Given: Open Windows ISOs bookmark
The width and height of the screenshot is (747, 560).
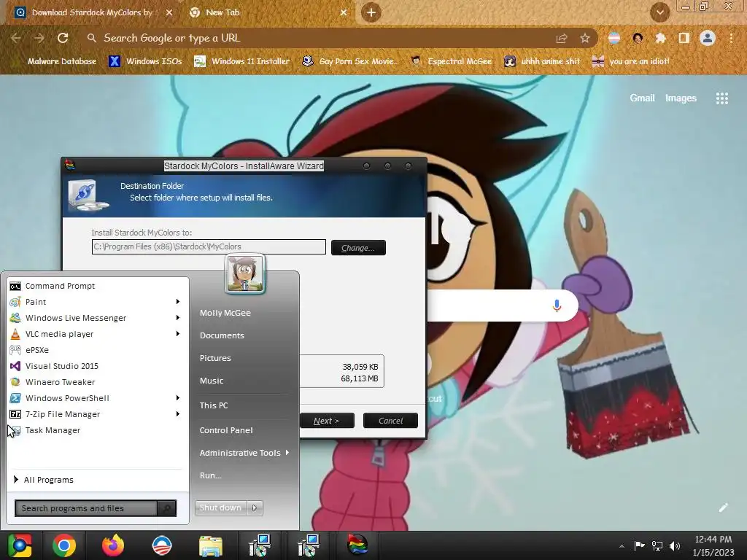Looking at the screenshot, I should point(146,61).
